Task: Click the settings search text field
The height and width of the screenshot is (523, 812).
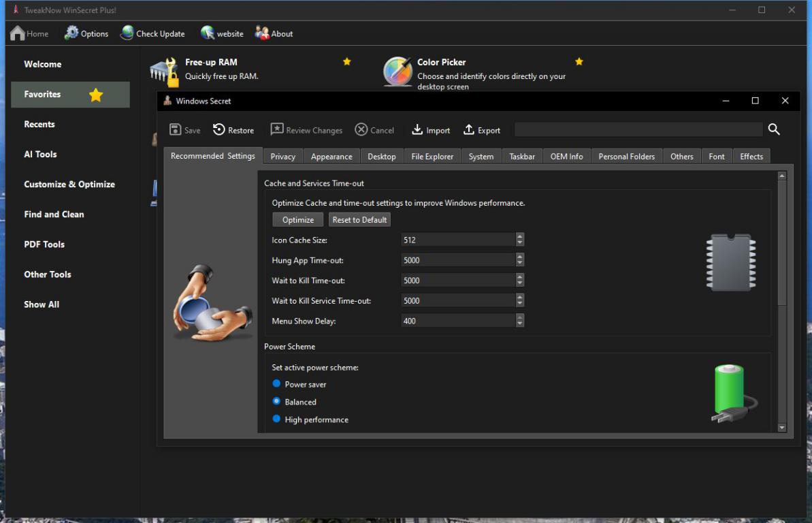Action: point(638,129)
